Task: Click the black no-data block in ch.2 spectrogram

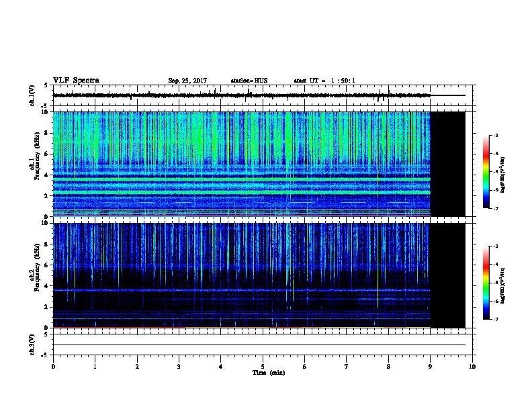Action: (448, 275)
